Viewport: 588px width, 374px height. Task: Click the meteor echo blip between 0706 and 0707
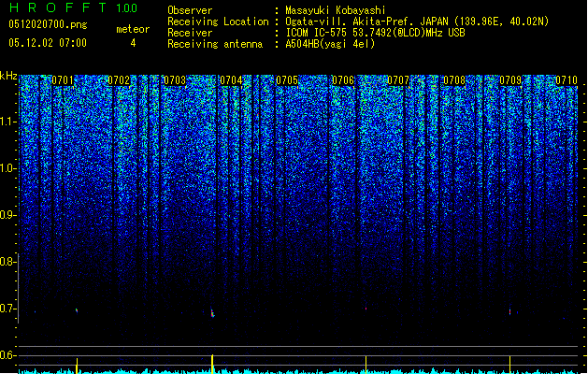click(x=366, y=309)
